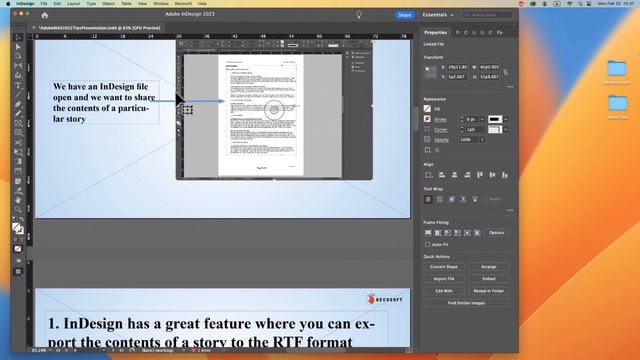640x360 pixels.
Task: Open stroke type dropdown arrow
Action: point(506,119)
